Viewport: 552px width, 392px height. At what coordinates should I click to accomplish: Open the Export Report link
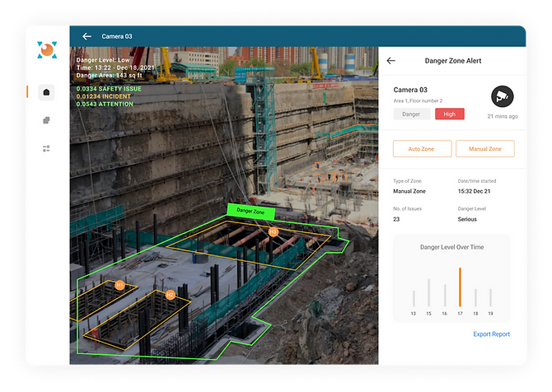(x=492, y=334)
